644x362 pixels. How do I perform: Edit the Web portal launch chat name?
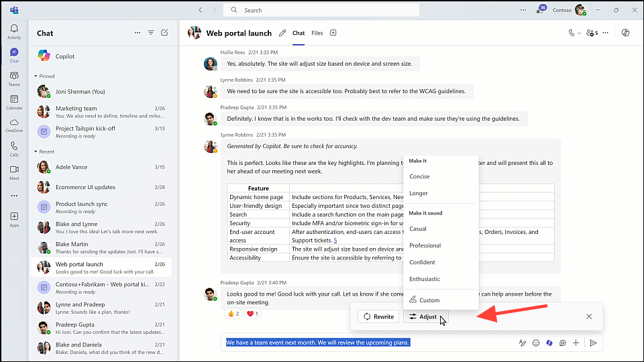coord(282,34)
